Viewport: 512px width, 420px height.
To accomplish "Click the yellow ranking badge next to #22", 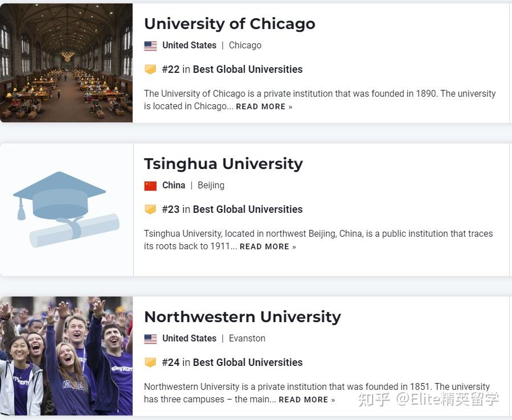I will (x=150, y=69).
